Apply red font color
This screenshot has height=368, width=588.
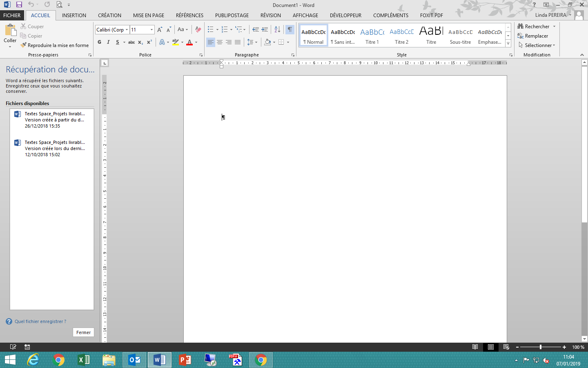(189, 42)
